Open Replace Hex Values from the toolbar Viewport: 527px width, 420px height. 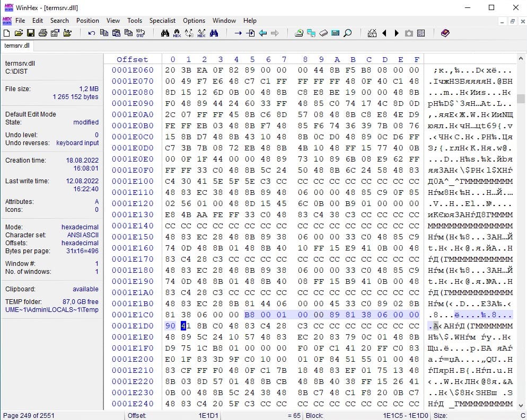(x=201, y=33)
